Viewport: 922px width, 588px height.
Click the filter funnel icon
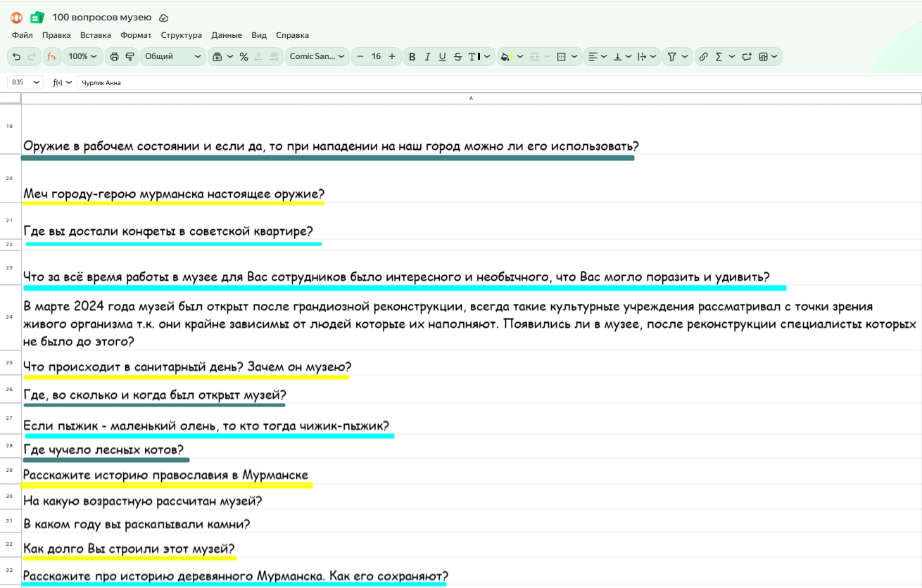(671, 56)
